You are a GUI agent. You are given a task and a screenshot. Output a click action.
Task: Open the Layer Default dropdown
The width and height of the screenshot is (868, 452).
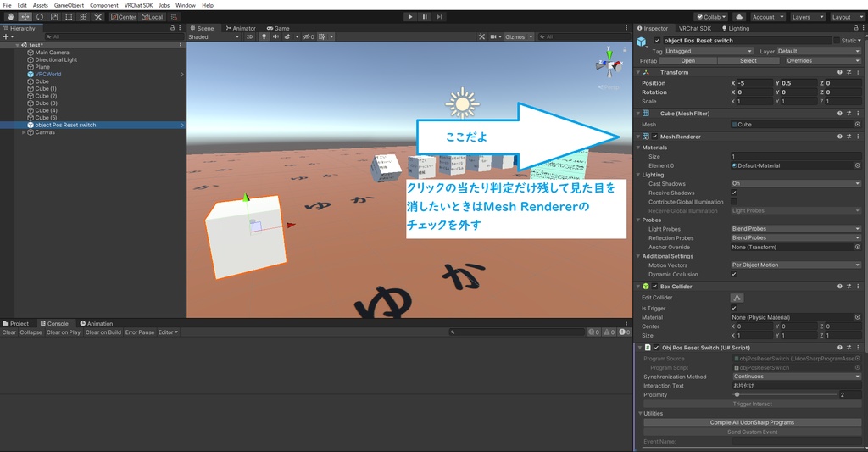818,51
